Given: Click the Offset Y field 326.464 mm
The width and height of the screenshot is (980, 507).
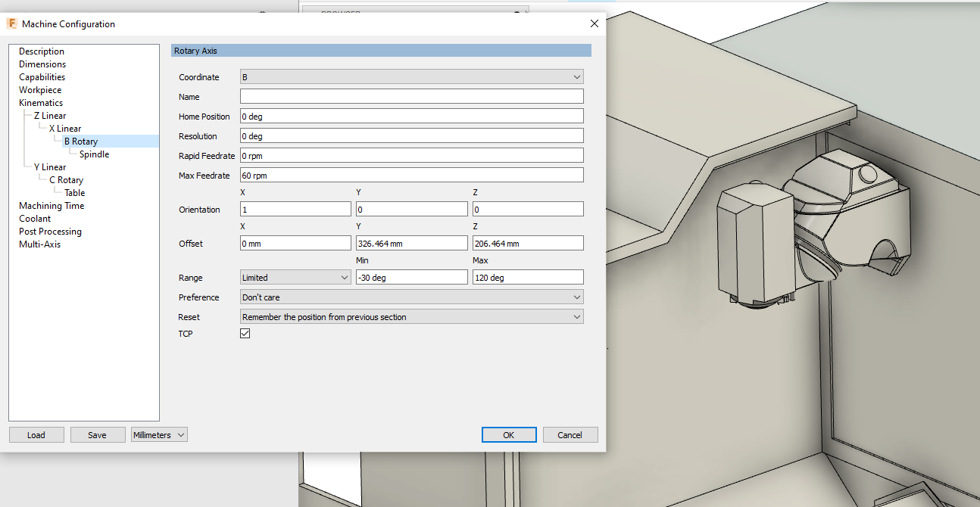Looking at the screenshot, I should (x=412, y=244).
